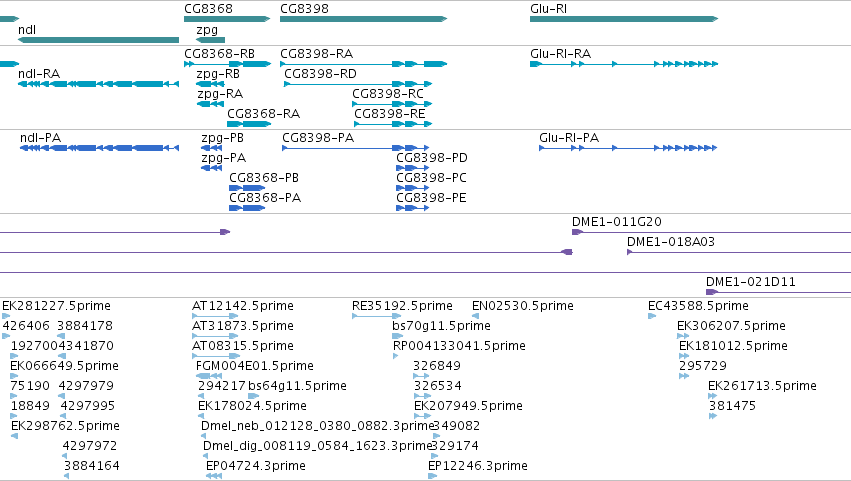
Task: Open EST EK207949.5prime
Action: [468, 407]
